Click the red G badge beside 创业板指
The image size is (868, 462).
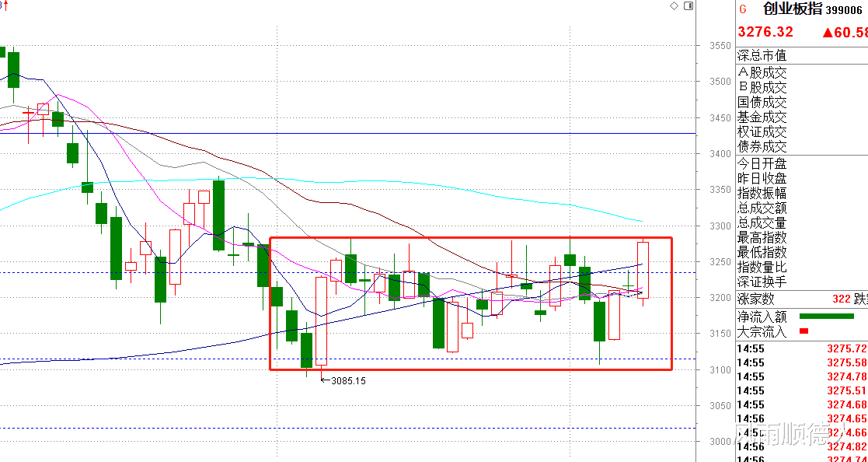[x=743, y=9]
